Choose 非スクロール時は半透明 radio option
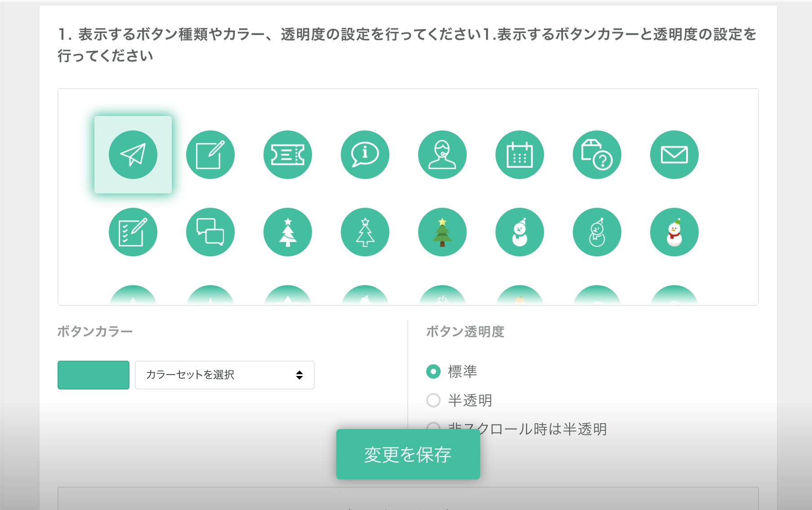The image size is (812, 510). [x=433, y=425]
